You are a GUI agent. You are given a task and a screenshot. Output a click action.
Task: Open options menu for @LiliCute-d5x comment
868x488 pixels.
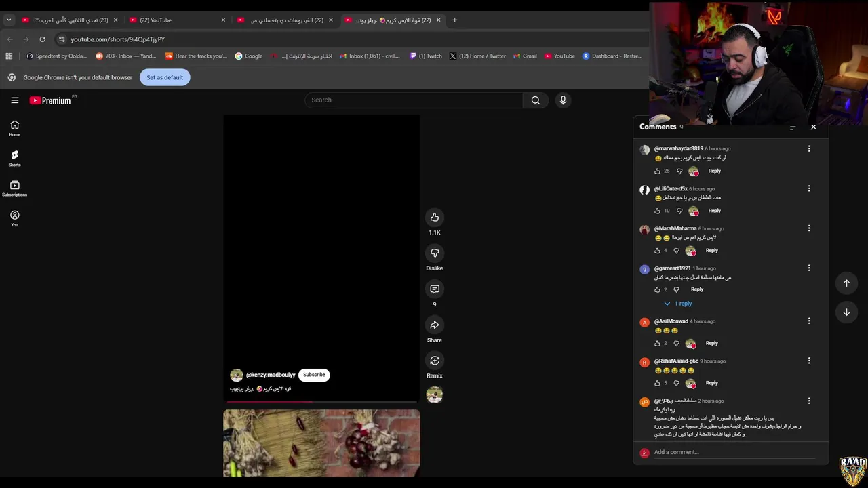(x=809, y=188)
